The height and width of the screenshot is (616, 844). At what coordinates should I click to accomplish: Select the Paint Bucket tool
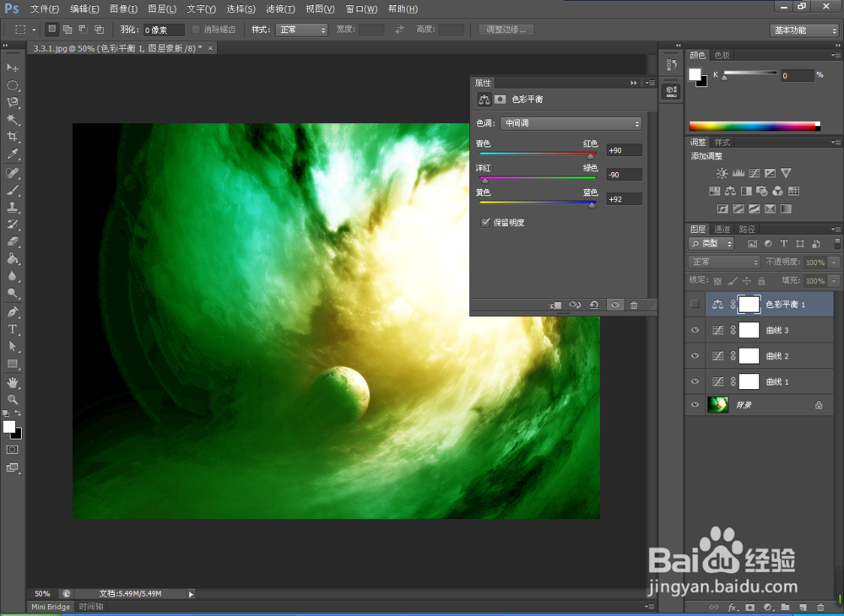(13, 259)
